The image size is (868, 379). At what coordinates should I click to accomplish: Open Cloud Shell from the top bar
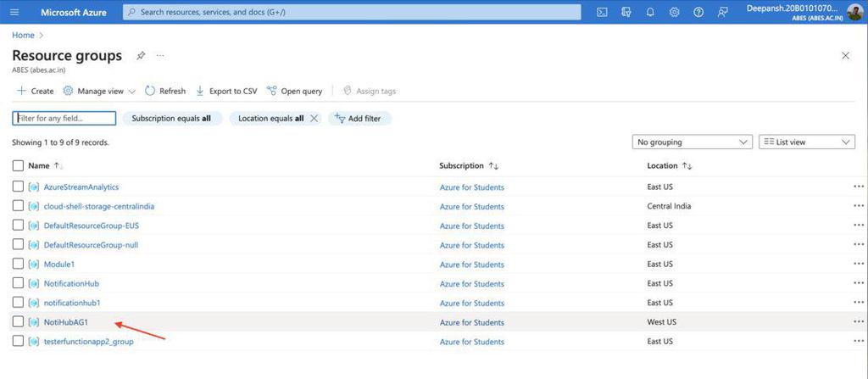pos(602,12)
